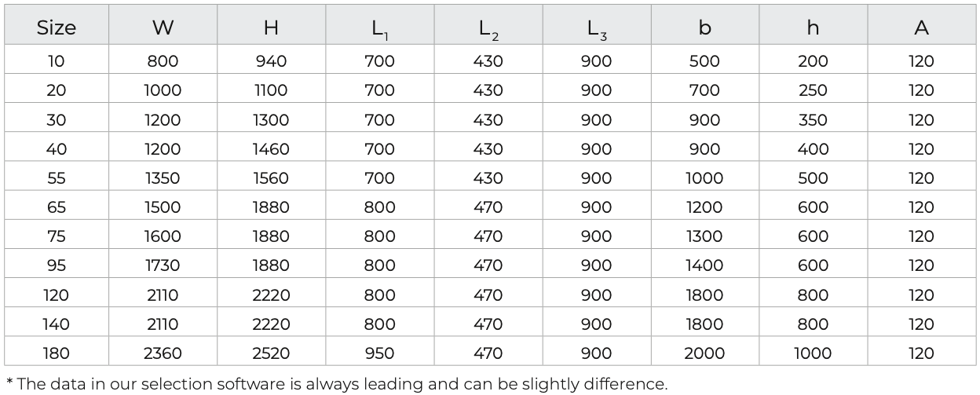Select the W value 2360

(x=163, y=353)
